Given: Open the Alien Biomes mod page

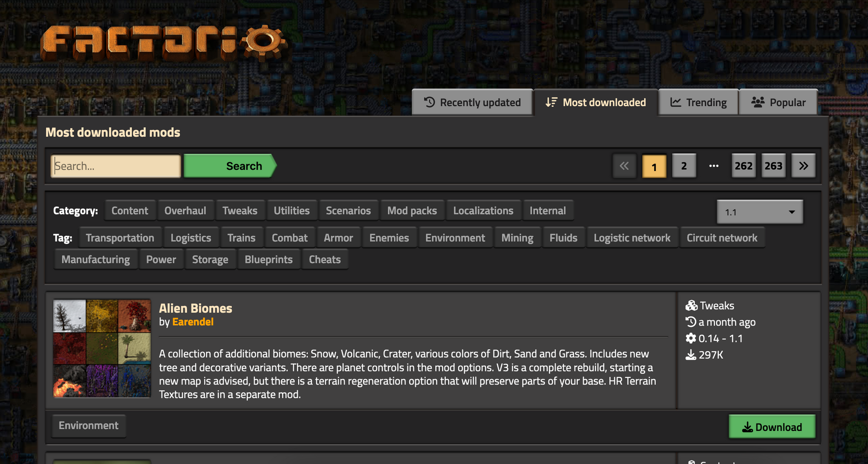Looking at the screenshot, I should 196,308.
